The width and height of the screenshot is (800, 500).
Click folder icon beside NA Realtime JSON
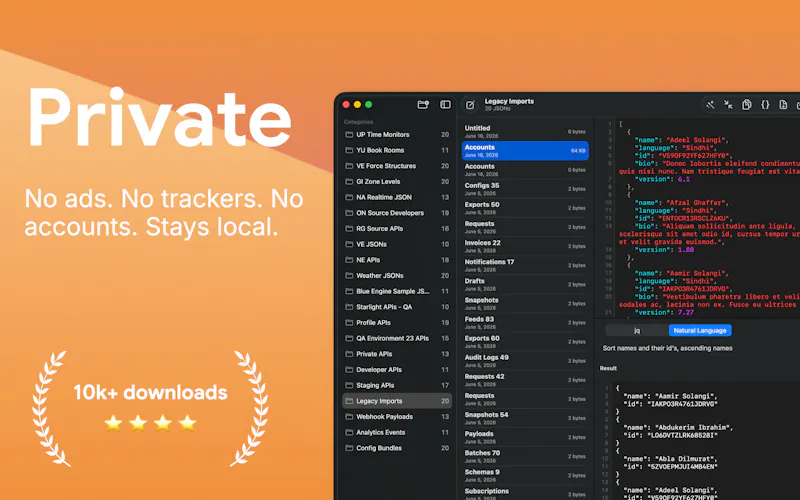349,197
